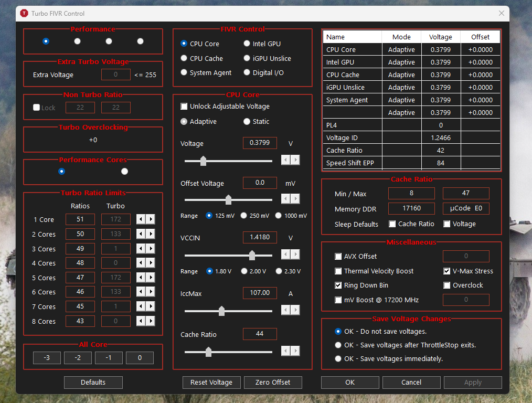
Task: Nudge Voltage slider down with left arrow
Action: (286, 160)
